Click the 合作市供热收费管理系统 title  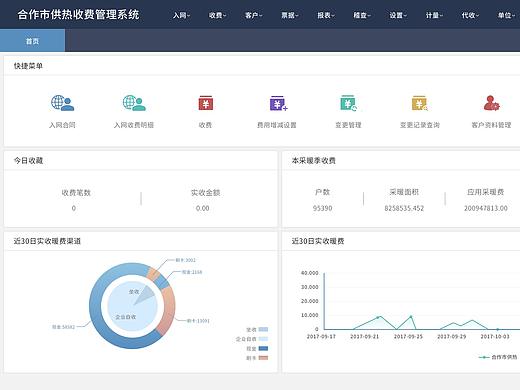[78, 15]
